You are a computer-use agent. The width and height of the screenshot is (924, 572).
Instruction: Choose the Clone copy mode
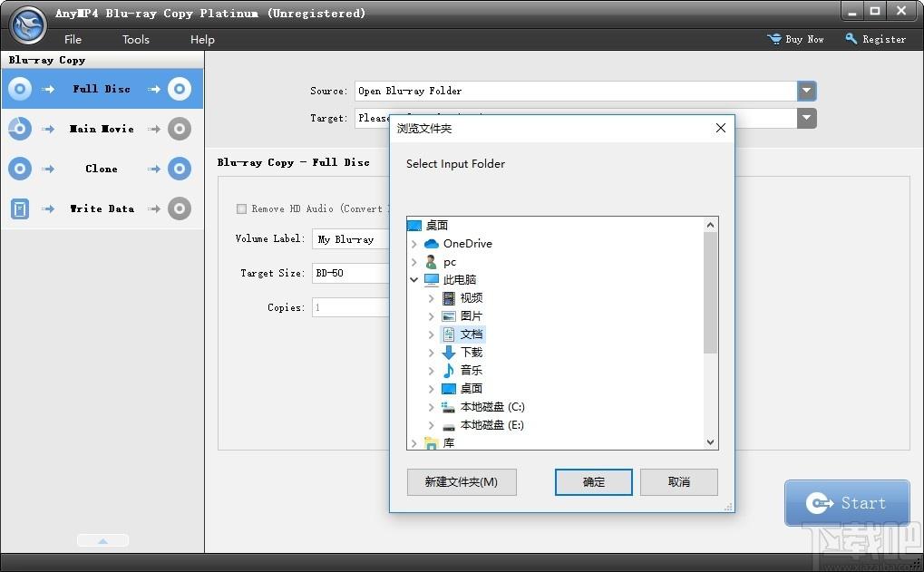tap(102, 170)
